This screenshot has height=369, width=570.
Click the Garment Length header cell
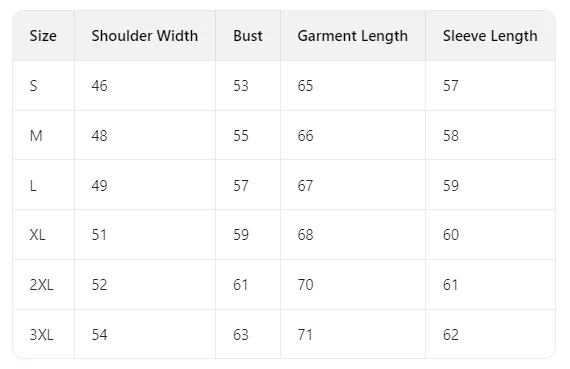pyautogui.click(x=353, y=36)
